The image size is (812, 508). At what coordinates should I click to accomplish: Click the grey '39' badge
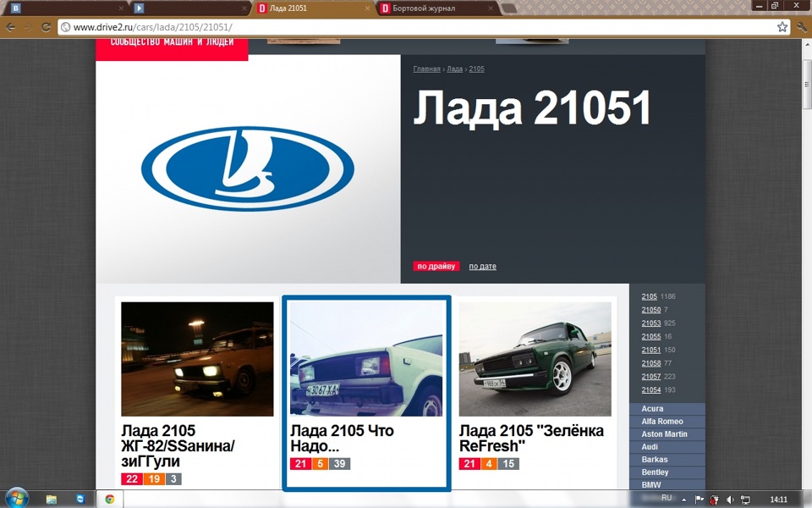pyautogui.click(x=340, y=463)
